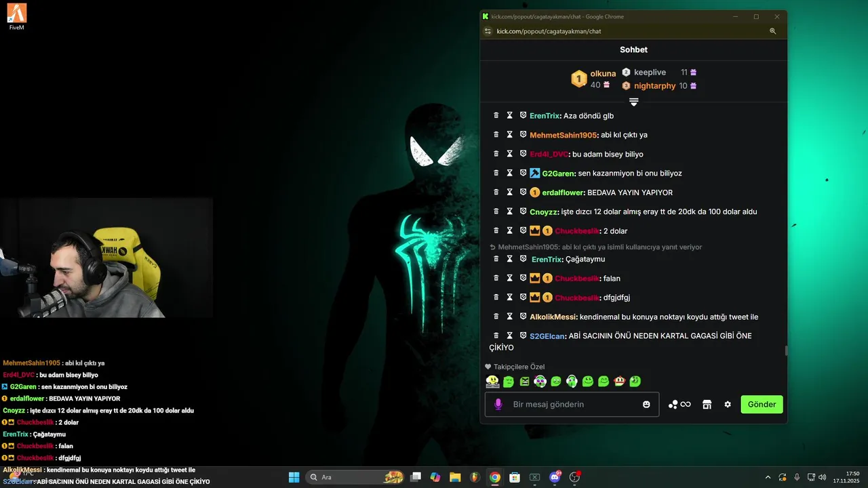Delete erdalflower's "BEDAVA YAYIN YAPIYOR" message
Screen dimensions: 868x488
(x=496, y=192)
